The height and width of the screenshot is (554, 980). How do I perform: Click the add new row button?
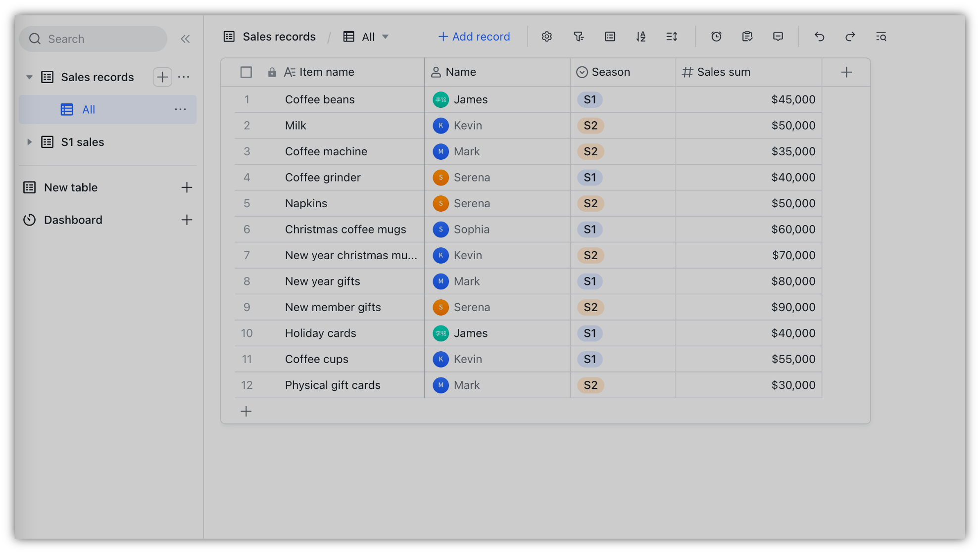(x=246, y=411)
